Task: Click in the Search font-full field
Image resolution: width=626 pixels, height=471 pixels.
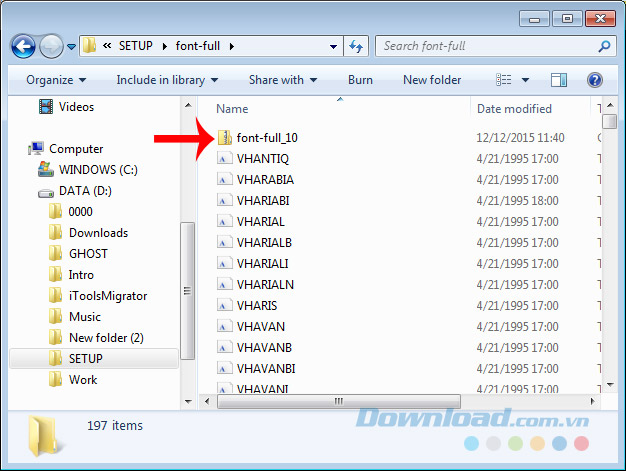Action: (485, 46)
